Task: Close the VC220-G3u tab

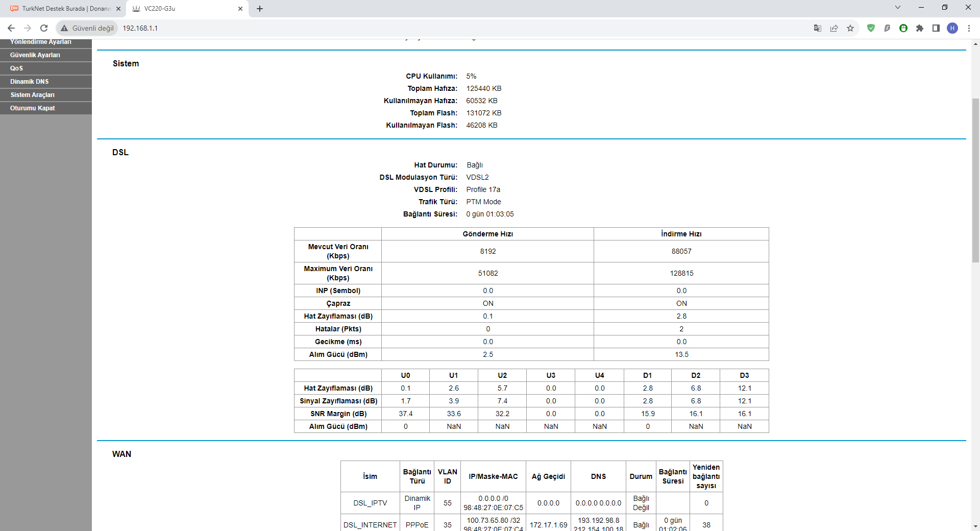Action: (240, 9)
